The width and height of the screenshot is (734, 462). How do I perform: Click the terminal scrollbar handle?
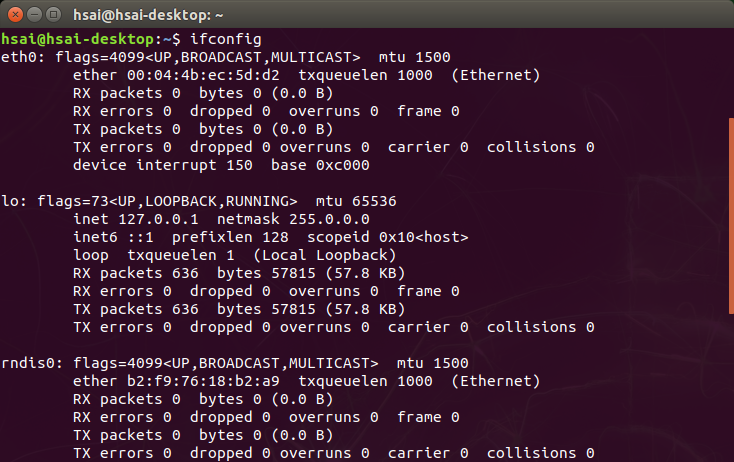coord(731,216)
